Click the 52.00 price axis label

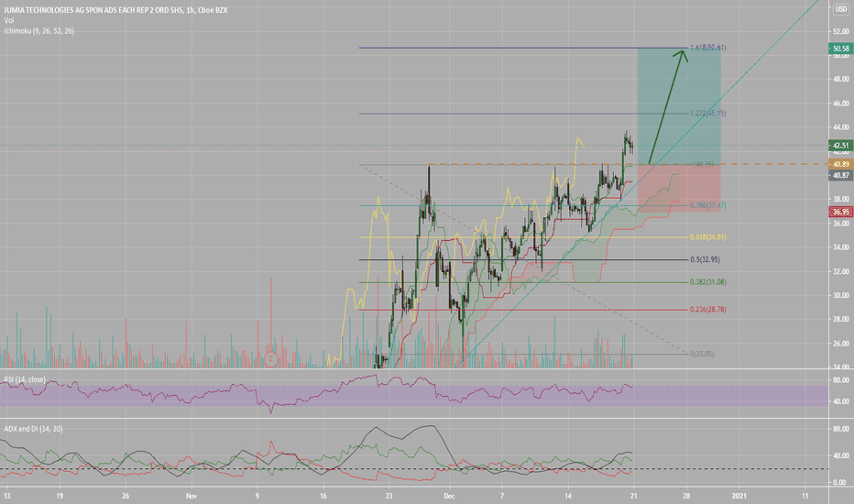[x=840, y=31]
